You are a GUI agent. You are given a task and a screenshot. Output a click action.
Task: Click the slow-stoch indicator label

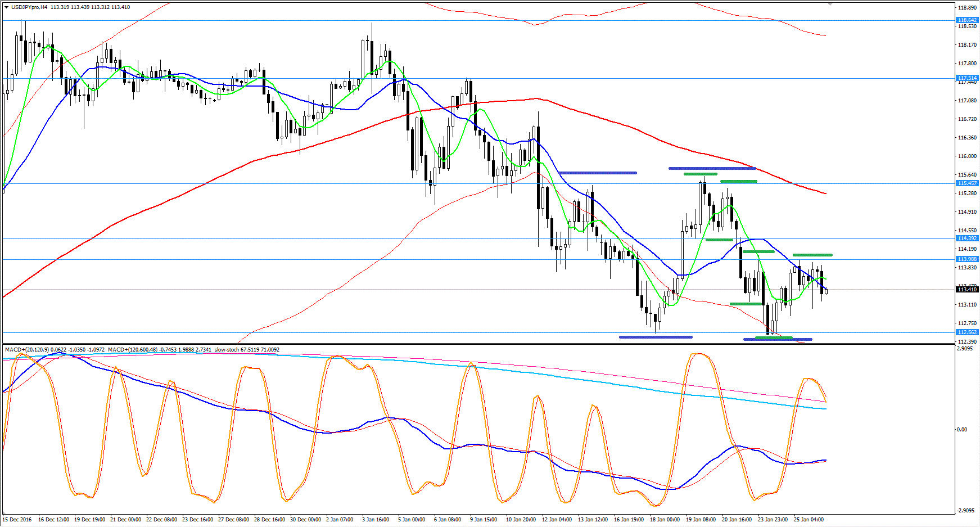coord(227,350)
